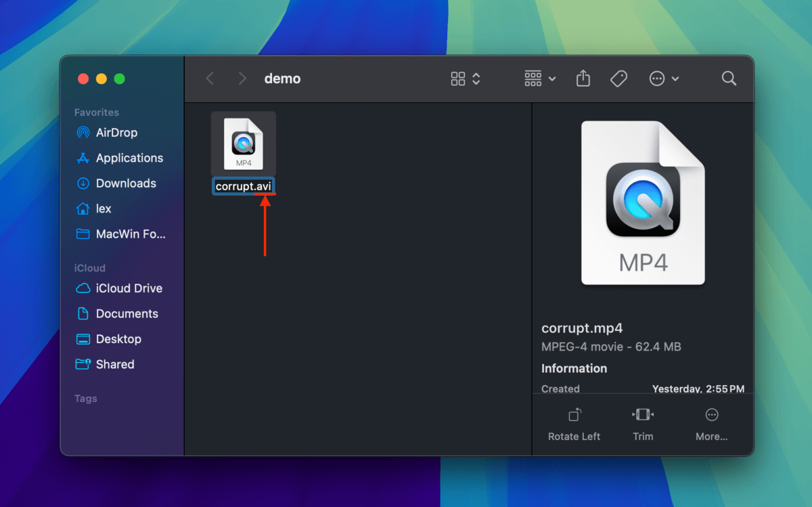Click the iCloud Drive cloud icon

[83, 288]
